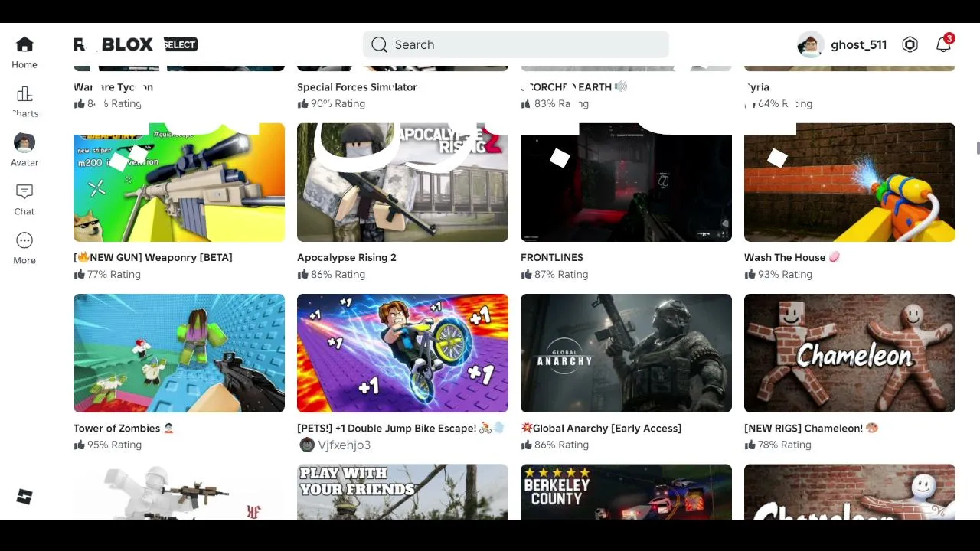The width and height of the screenshot is (980, 551).
Task: Open the Tower of Zombies thumbnail
Action: [x=179, y=353]
